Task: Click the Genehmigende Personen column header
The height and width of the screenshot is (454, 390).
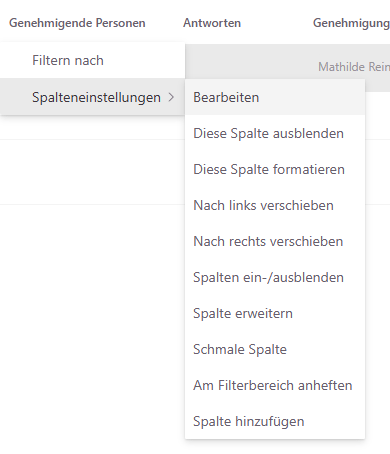Action: (x=77, y=23)
